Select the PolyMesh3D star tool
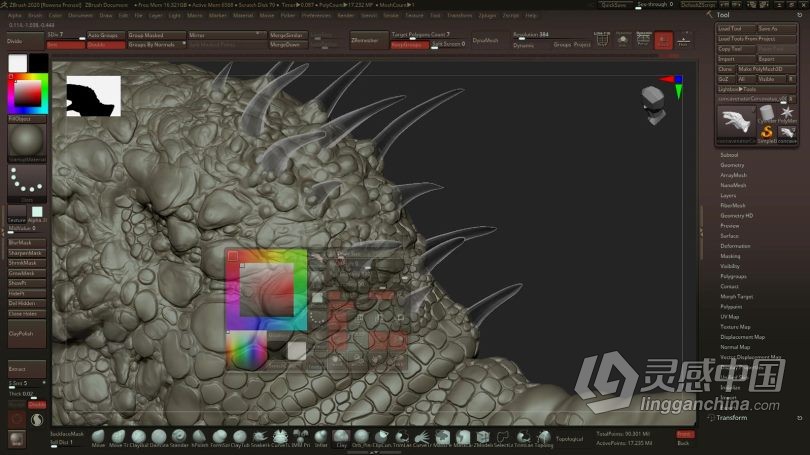This screenshot has height=455, width=810. pyautogui.click(x=787, y=113)
